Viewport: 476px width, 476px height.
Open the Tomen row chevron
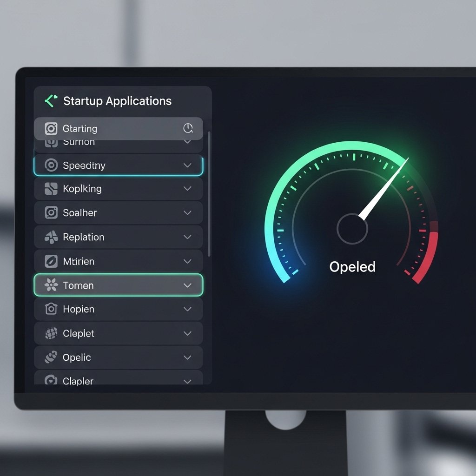pyautogui.click(x=188, y=285)
